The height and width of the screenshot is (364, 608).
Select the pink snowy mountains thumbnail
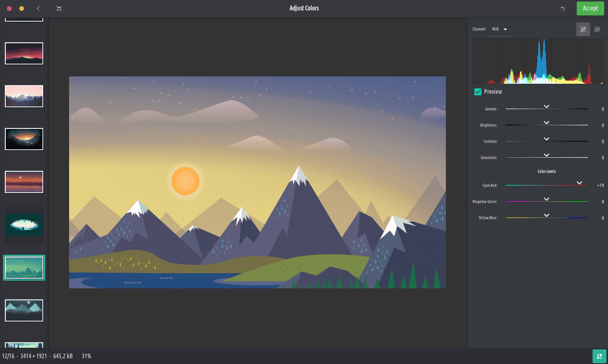24,96
